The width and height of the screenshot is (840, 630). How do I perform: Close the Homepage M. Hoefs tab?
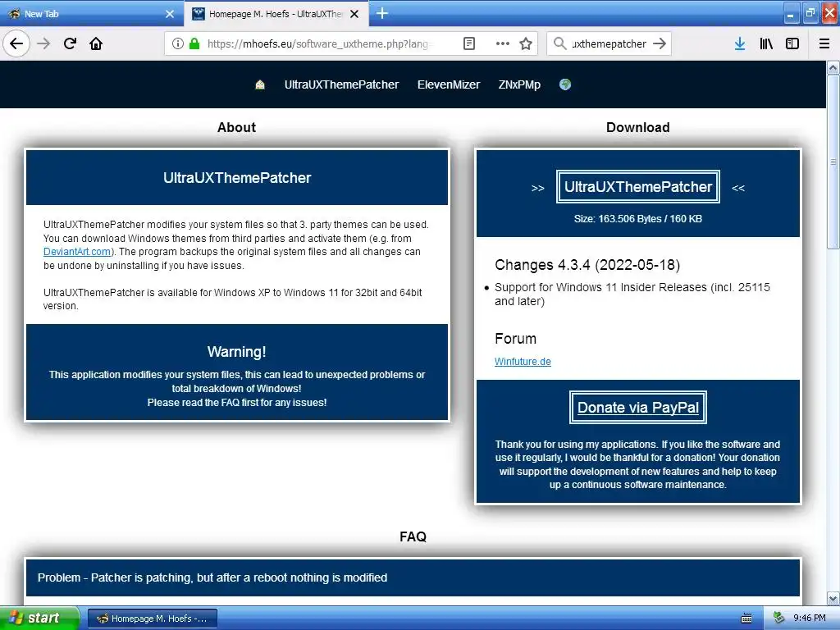354,14
